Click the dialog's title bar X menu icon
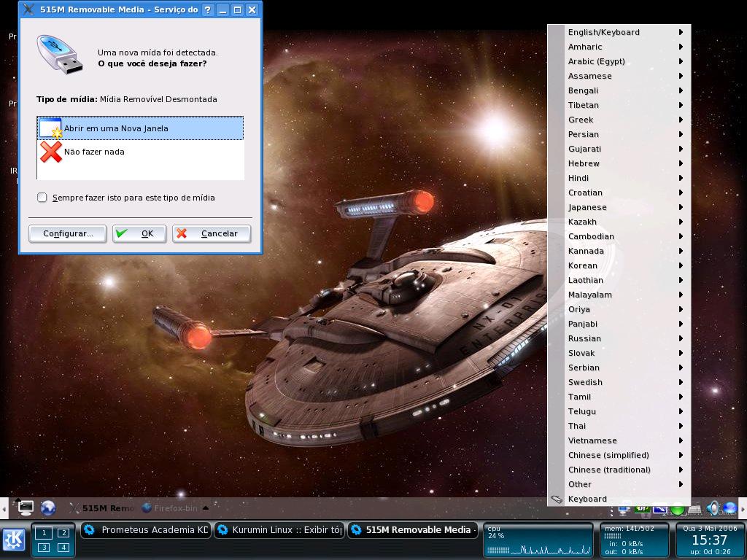The height and width of the screenshot is (560, 747). 28,9
